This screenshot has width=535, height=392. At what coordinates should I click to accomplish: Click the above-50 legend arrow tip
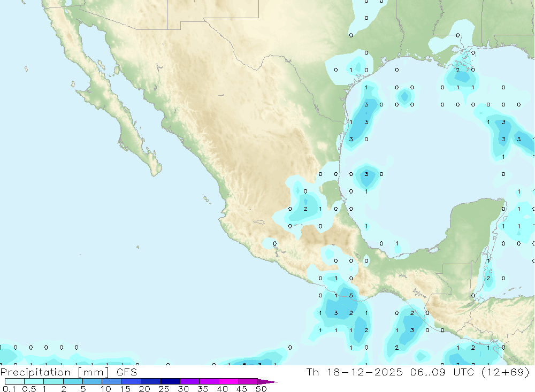(268, 382)
